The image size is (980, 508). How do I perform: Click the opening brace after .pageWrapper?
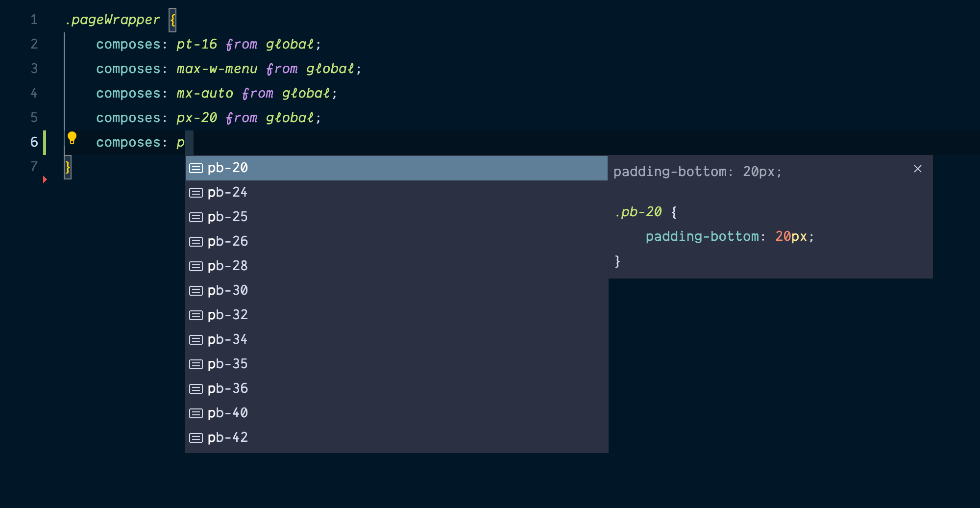point(171,20)
